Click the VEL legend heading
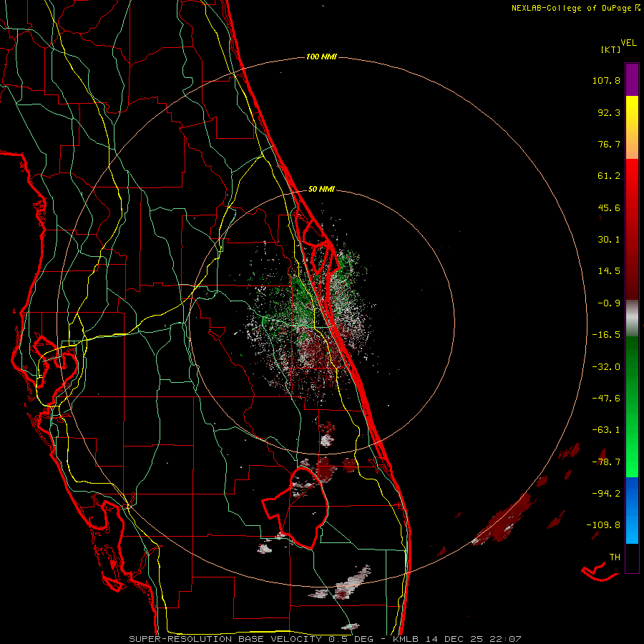644x644 pixels. click(629, 42)
